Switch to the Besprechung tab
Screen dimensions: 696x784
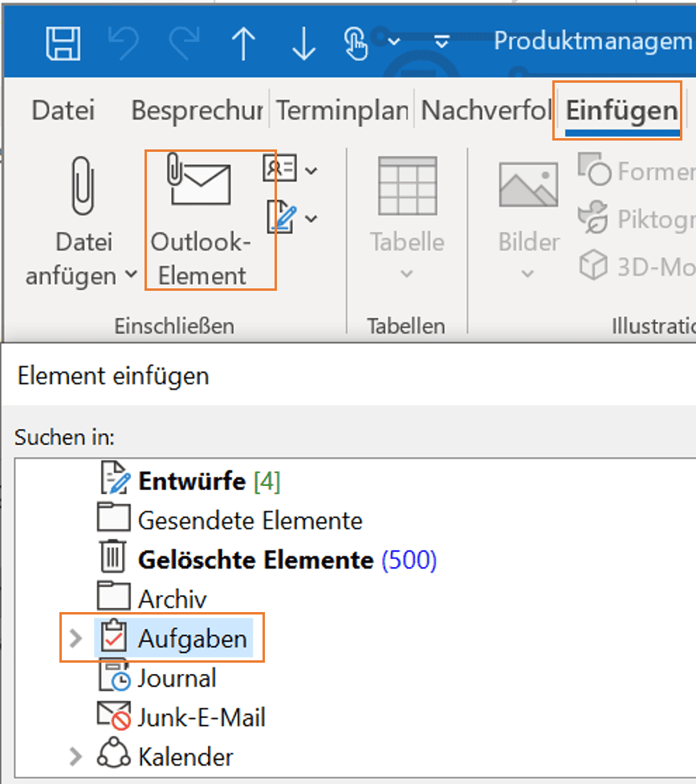click(197, 110)
